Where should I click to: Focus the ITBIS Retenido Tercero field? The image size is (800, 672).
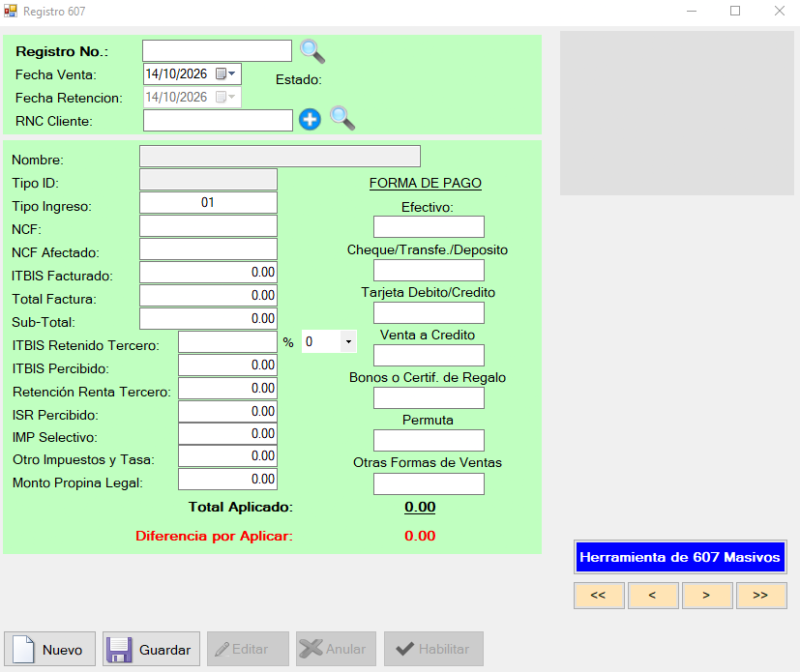tap(227, 341)
